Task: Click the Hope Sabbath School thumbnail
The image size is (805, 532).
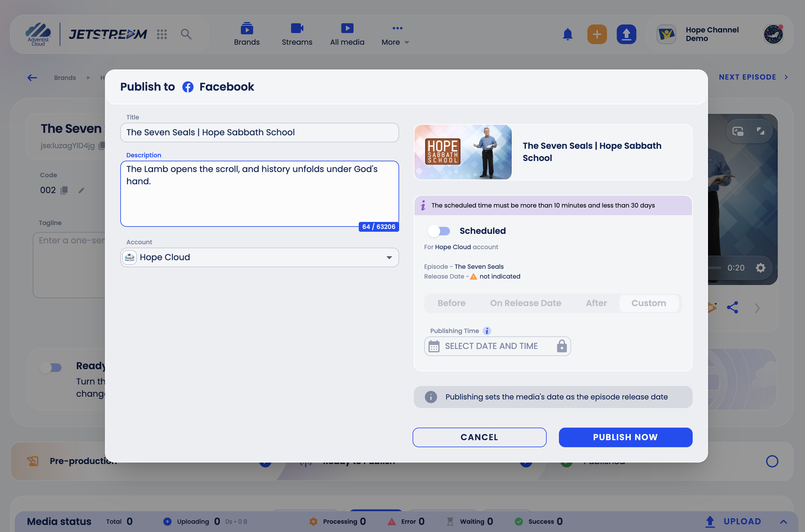Action: (463, 152)
